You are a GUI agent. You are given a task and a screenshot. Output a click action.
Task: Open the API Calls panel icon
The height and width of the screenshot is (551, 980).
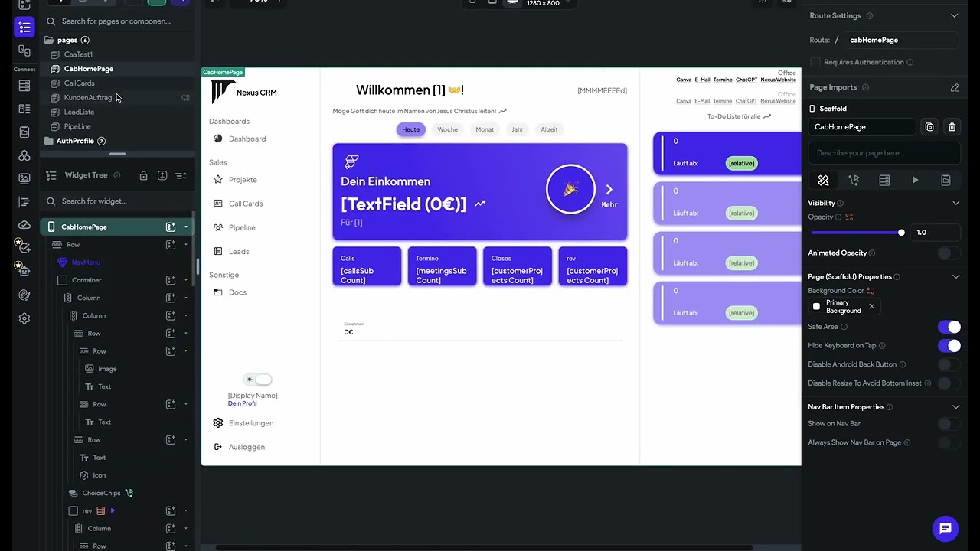(24, 155)
